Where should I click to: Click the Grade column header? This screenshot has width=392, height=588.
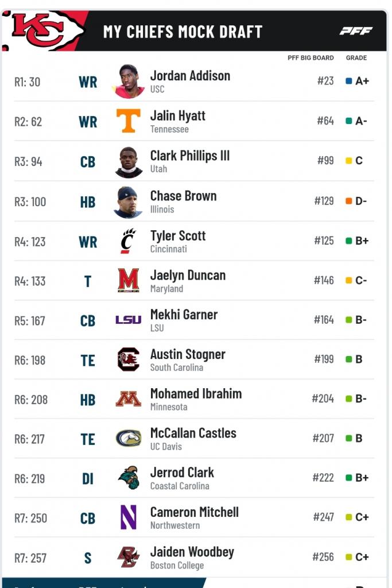coord(356,58)
